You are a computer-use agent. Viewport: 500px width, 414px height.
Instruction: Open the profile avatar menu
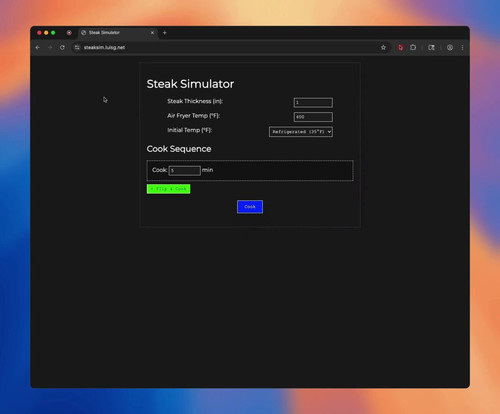pos(450,48)
